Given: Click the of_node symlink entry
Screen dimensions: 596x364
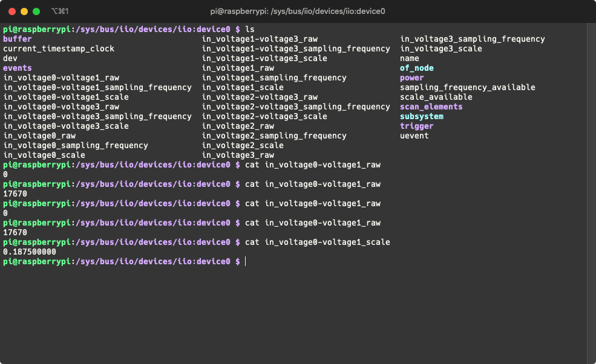Looking at the screenshot, I should pos(416,68).
